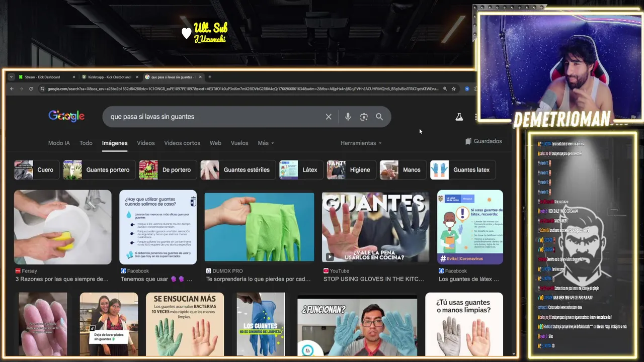Open the GUANTES YouTube video thumbnail
Viewport: 644px width, 362px height.
tap(375, 227)
